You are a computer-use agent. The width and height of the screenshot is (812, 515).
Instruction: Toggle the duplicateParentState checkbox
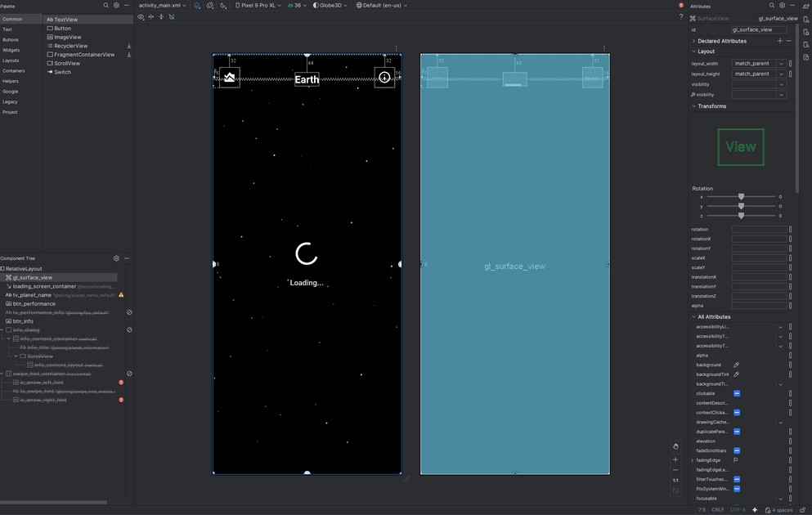coord(737,432)
